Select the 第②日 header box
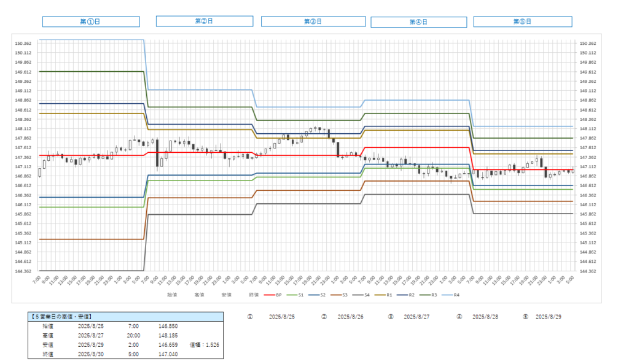Viewport: 629px width, 364px height. coord(204,21)
